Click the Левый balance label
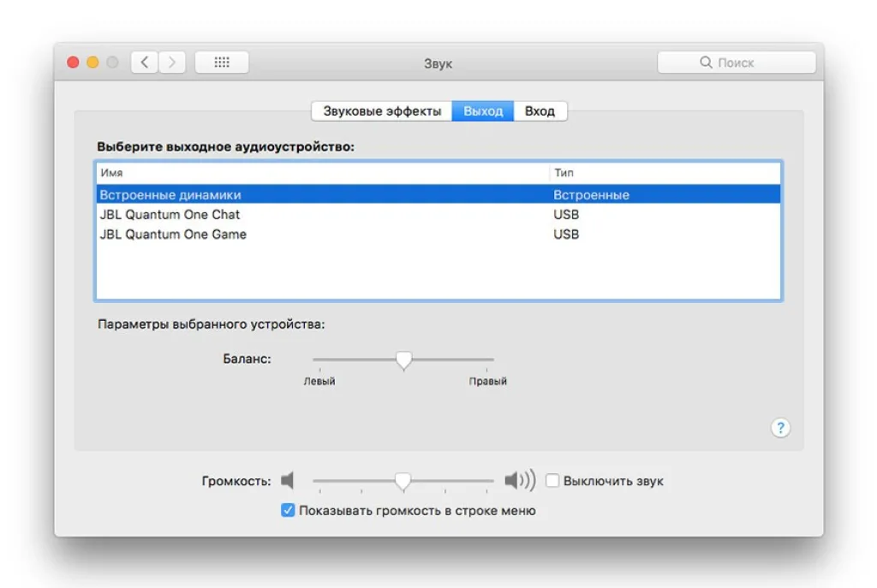877x588 pixels. 319,381
